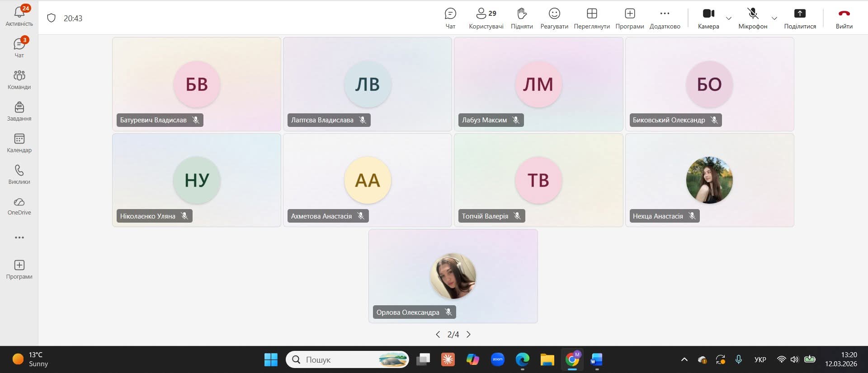Open Додатково more options menu
The height and width of the screenshot is (373, 868).
pyautogui.click(x=665, y=18)
